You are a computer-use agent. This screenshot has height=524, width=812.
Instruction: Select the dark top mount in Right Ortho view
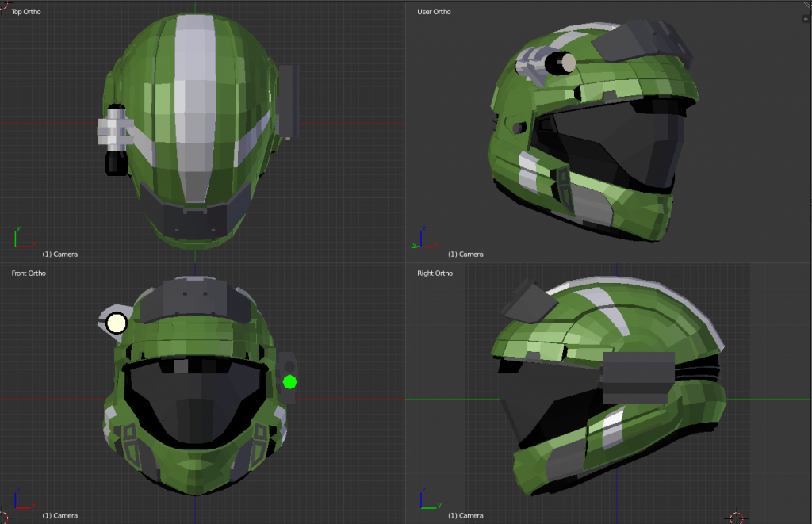(x=528, y=301)
